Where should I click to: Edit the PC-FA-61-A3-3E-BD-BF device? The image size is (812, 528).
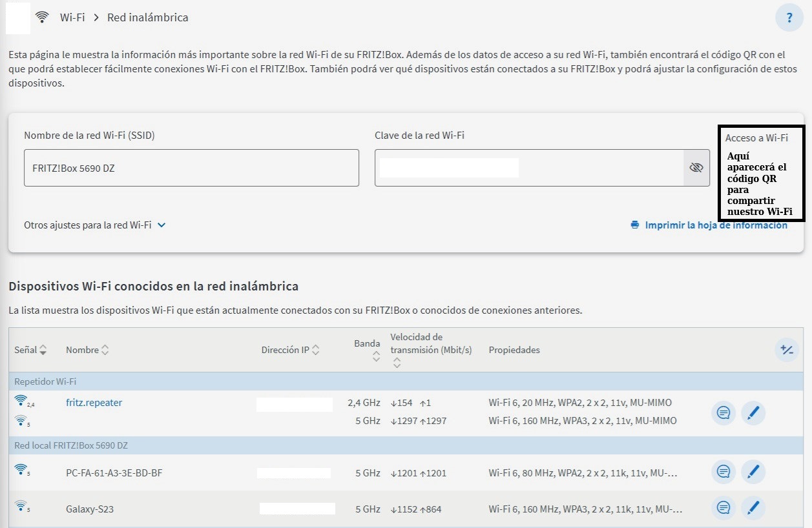coord(753,472)
